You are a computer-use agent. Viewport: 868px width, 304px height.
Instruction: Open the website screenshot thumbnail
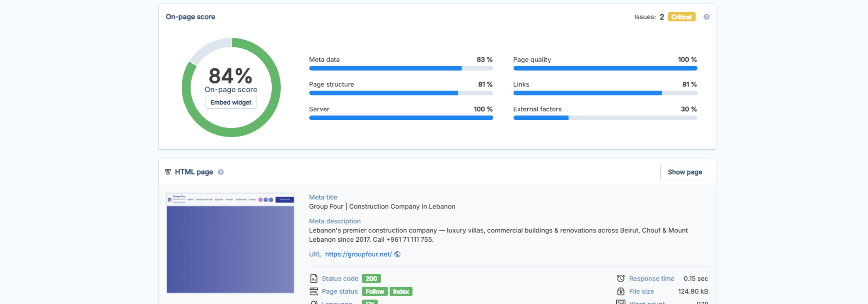point(230,243)
